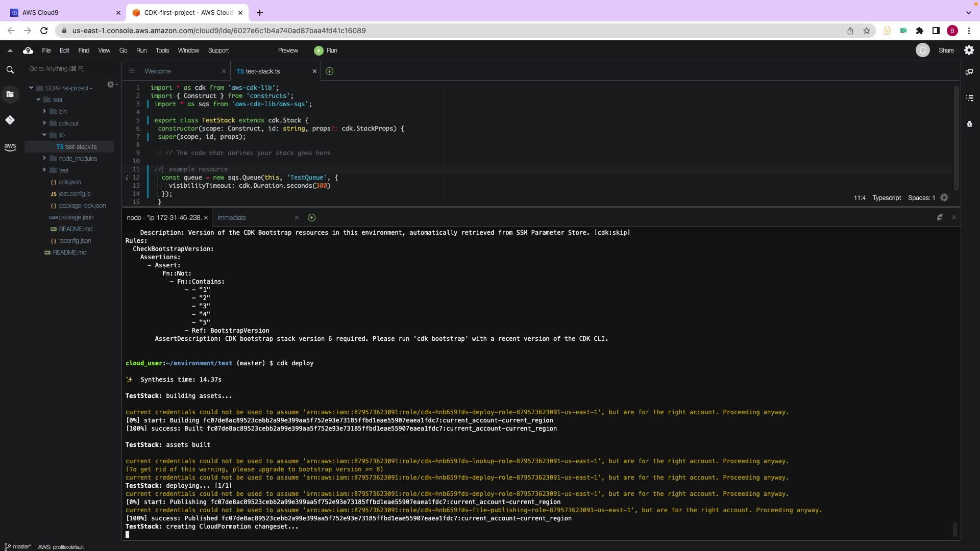Open the Collaborate panel icon
Image resolution: width=980 pixels, height=551 pixels.
click(x=969, y=72)
